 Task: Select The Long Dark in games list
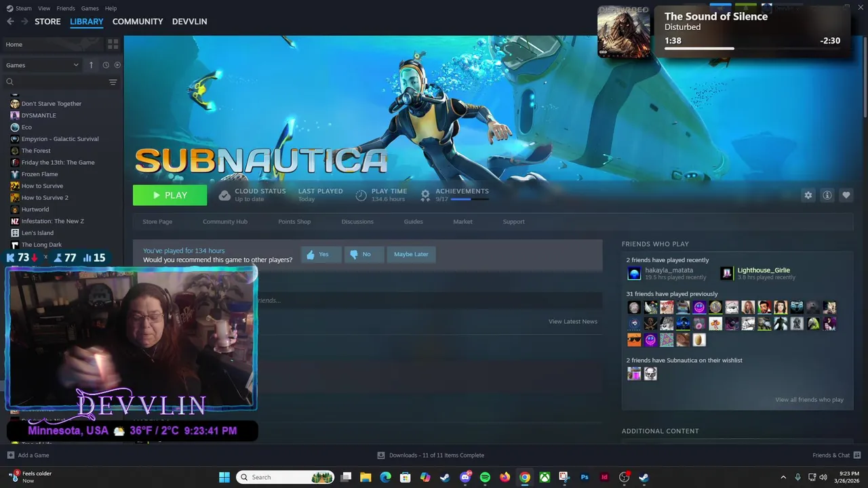[x=41, y=245]
